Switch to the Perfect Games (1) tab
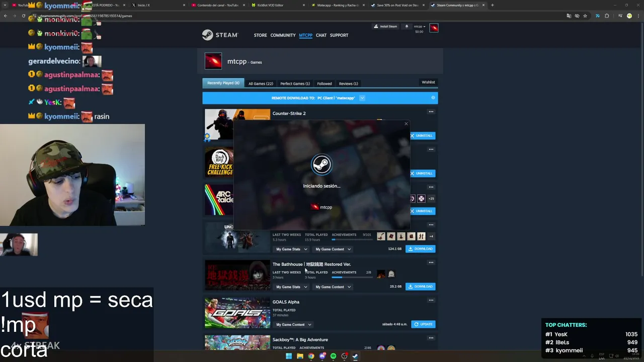Screen dimensions: 644x362 tap(295, 83)
